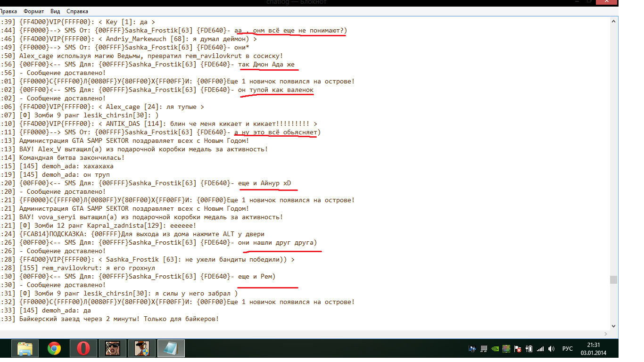The image size is (644, 362).
Task: Click the line "я думал деймон"
Action: click(x=129, y=39)
